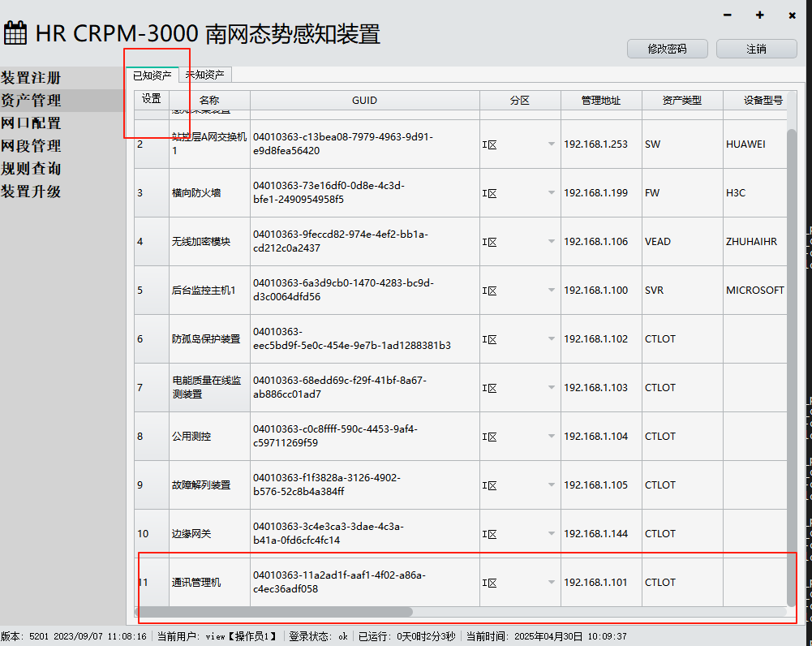Open 装置升级 in the sidebar
The height and width of the screenshot is (646, 812).
click(x=31, y=192)
